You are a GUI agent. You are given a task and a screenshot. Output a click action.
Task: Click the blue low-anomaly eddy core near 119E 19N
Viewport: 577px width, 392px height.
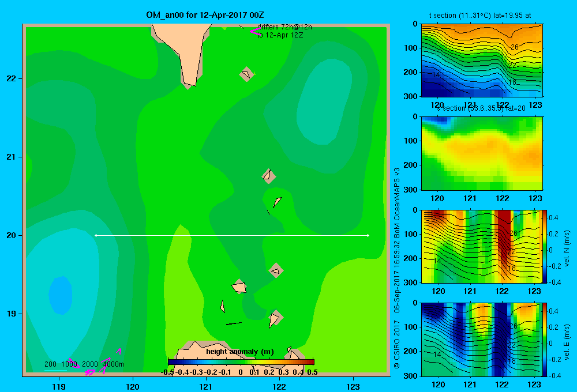[x=61, y=295]
